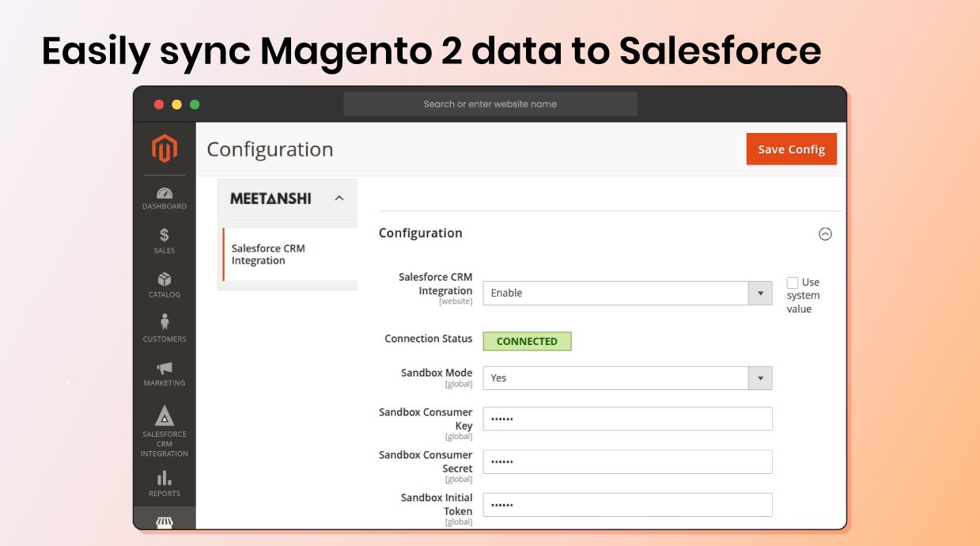Open the Reports bar chart icon
Screen dimensions: 980x546
[x=165, y=478]
